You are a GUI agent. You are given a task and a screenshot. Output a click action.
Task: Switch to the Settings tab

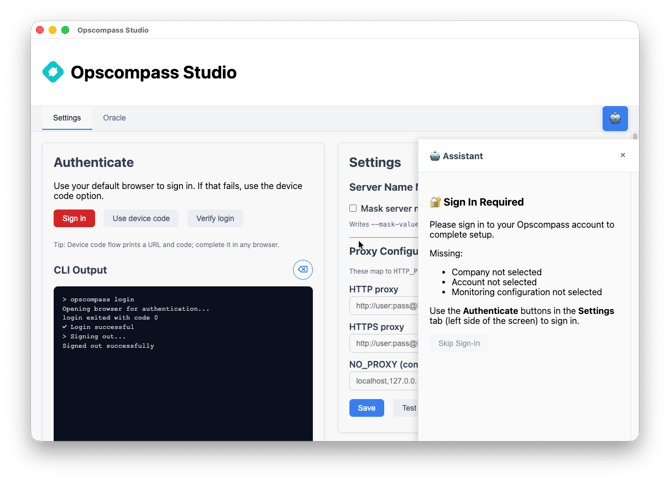coord(67,118)
